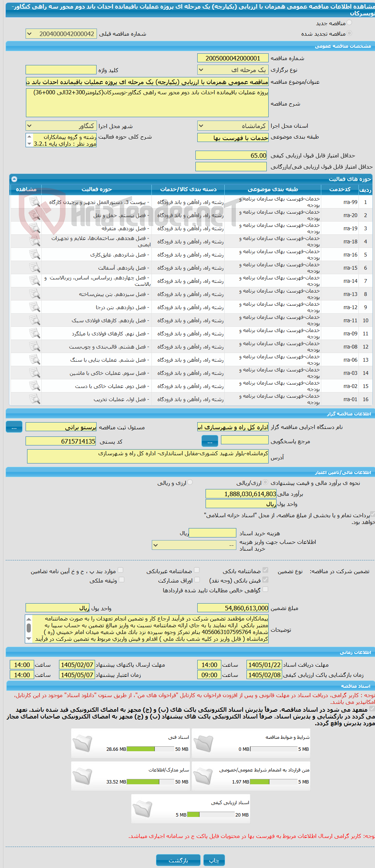Select the مناقصه جدید radio button
375x868 pixels.
(349, 23)
